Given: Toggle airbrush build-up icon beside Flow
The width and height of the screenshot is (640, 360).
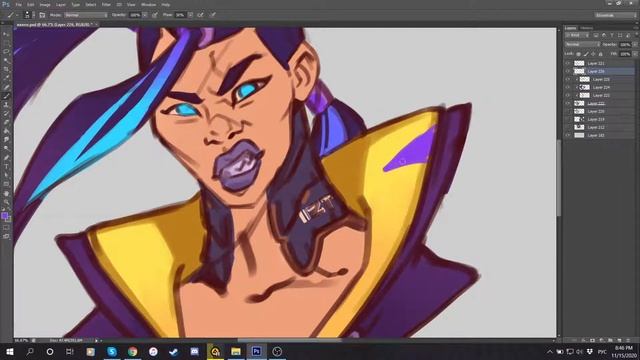Looking at the screenshot, I should click(200, 15).
